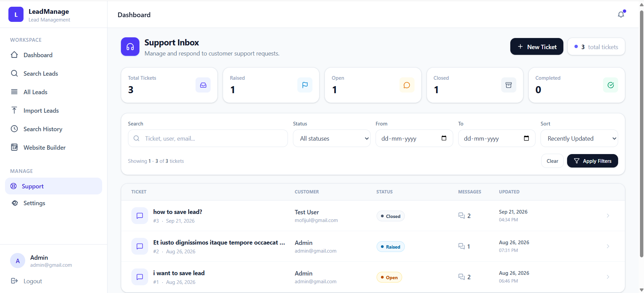
Task: Click MESSAGES column header
Action: tap(470, 192)
